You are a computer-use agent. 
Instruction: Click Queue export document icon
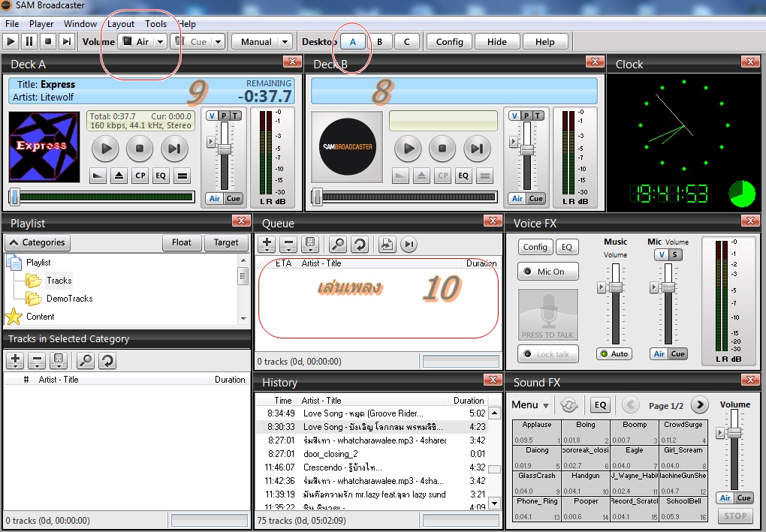click(387, 244)
